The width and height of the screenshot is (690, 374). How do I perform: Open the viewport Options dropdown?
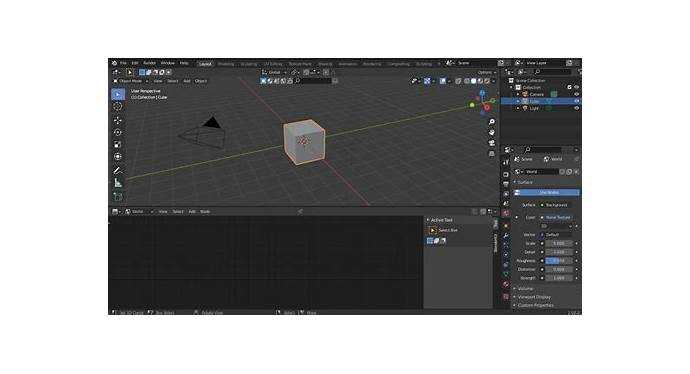coord(486,72)
